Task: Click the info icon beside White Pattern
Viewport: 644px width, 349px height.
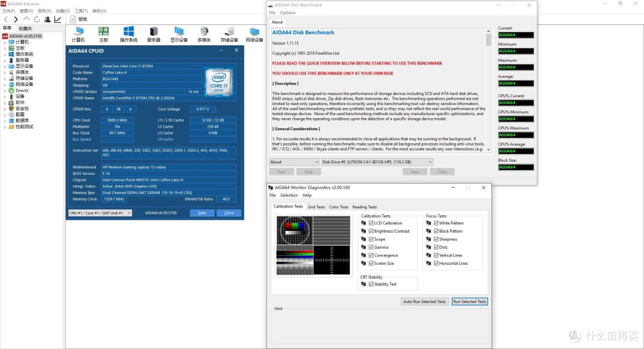Action: 429,223
